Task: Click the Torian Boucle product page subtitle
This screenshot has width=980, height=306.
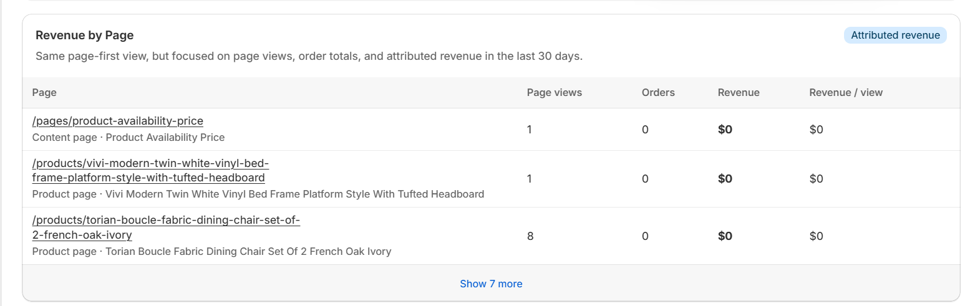Action: coord(211,251)
